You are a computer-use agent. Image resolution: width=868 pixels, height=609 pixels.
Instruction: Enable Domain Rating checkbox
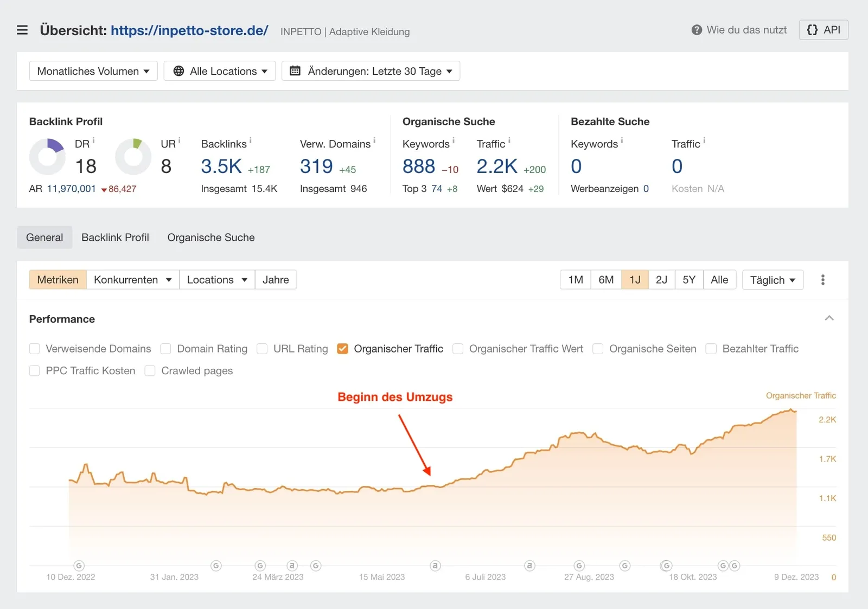pos(166,349)
